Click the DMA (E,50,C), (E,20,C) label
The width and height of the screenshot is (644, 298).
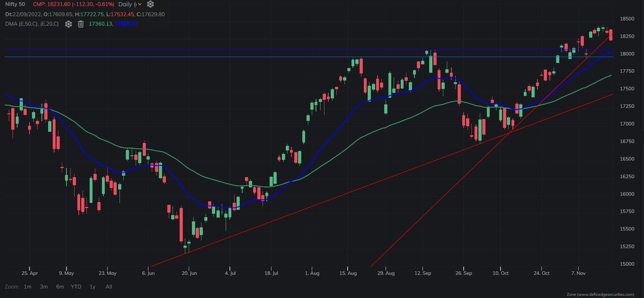click(31, 24)
